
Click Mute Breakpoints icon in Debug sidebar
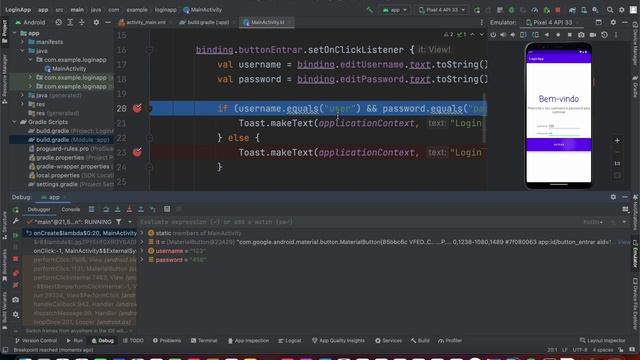pos(16,285)
